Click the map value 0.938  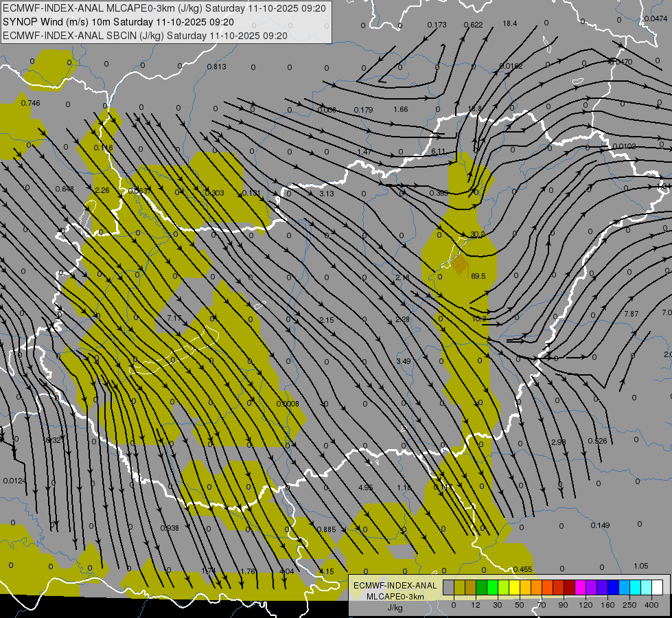pyautogui.click(x=170, y=528)
